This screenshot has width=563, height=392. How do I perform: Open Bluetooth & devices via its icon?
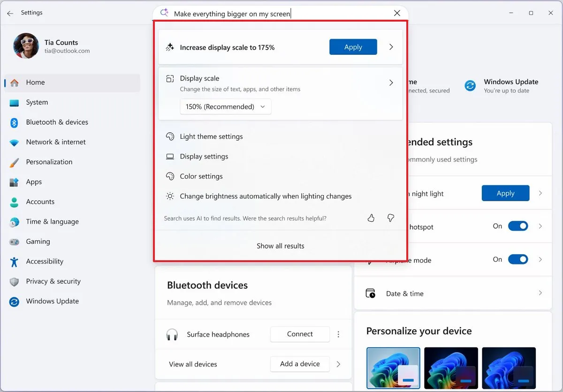pyautogui.click(x=14, y=122)
